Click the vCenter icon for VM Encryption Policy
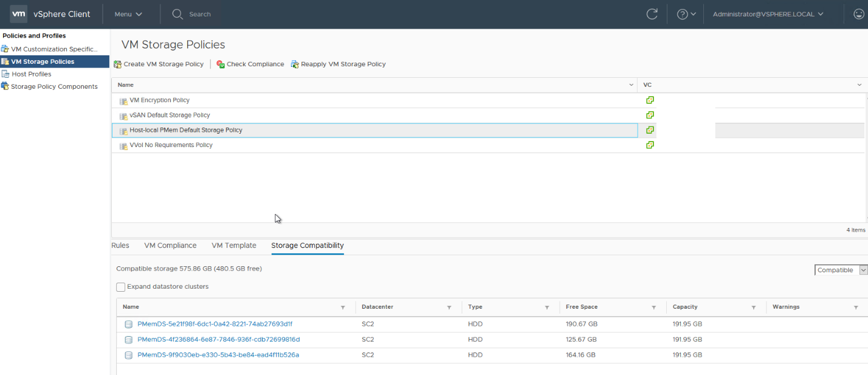868x375 pixels. click(650, 100)
